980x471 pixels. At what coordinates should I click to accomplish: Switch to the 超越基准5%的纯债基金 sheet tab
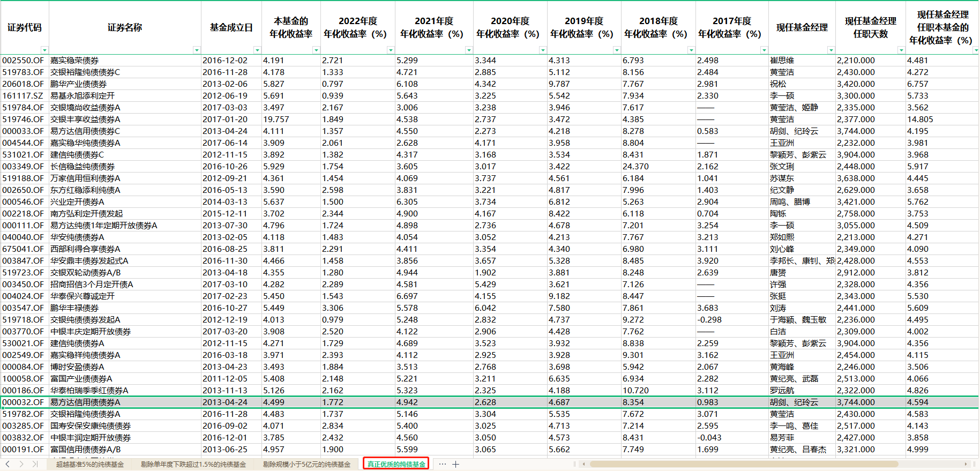[x=90, y=464]
